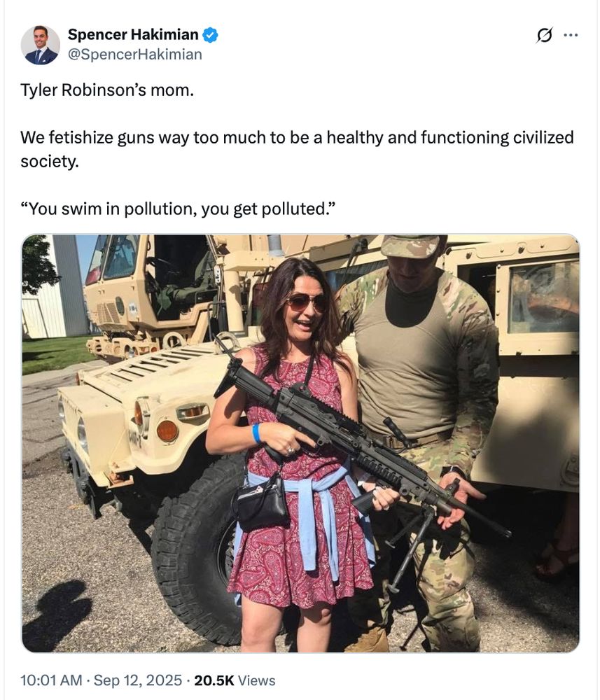Click the "You swim in pollution" quote
The width and height of the screenshot is (600, 700).
click(x=178, y=209)
